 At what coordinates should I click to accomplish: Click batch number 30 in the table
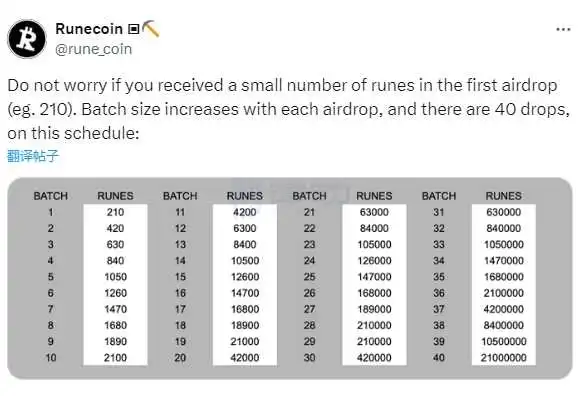point(309,358)
